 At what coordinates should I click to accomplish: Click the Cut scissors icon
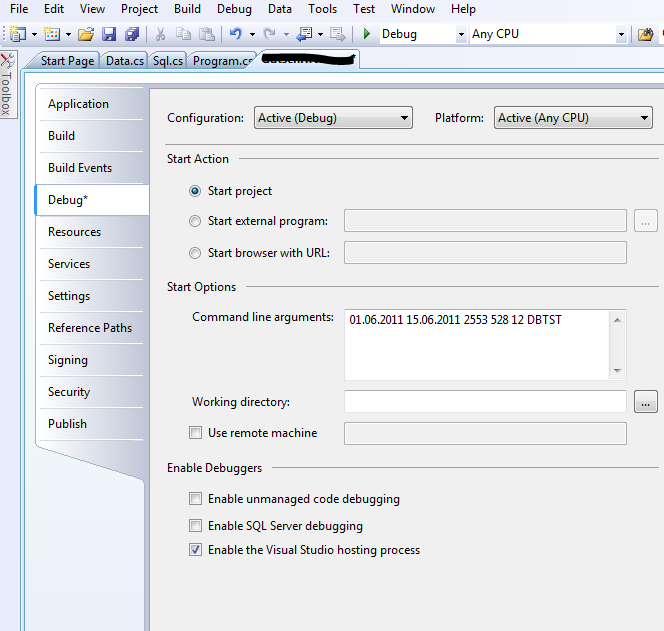pos(160,34)
